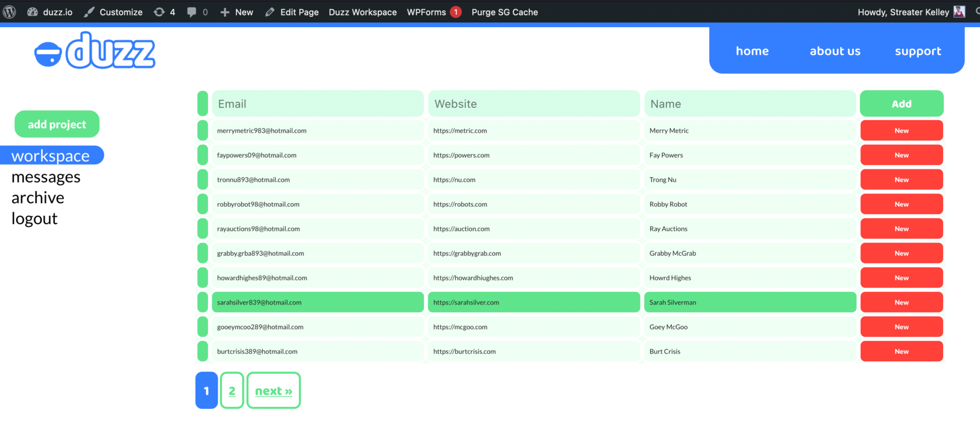980x445 pixels.
Task: Click the add project button
Action: (x=57, y=124)
